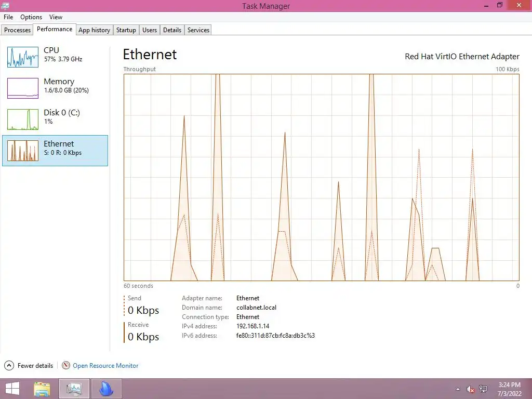Open Resource Monitor link
This screenshot has width=532, height=399.
(105, 366)
